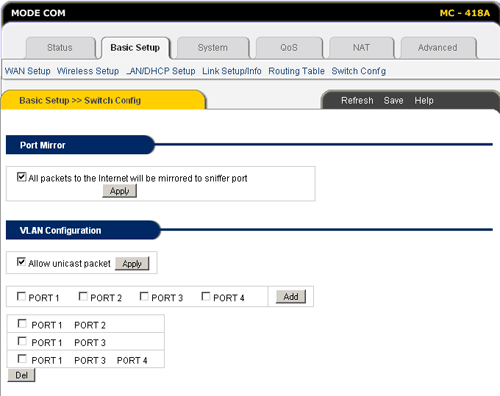Toggle the mirror all packets checkbox
This screenshot has width=500, height=396.
pyautogui.click(x=22, y=177)
